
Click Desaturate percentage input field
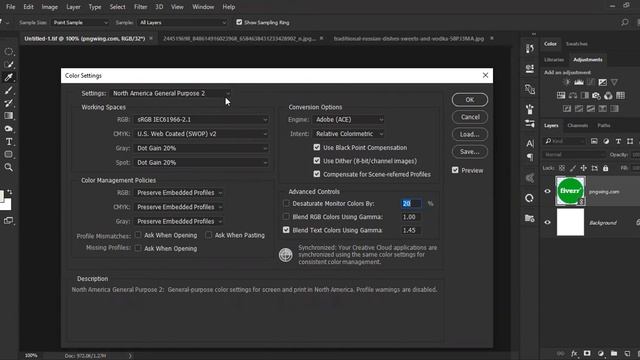tap(411, 203)
